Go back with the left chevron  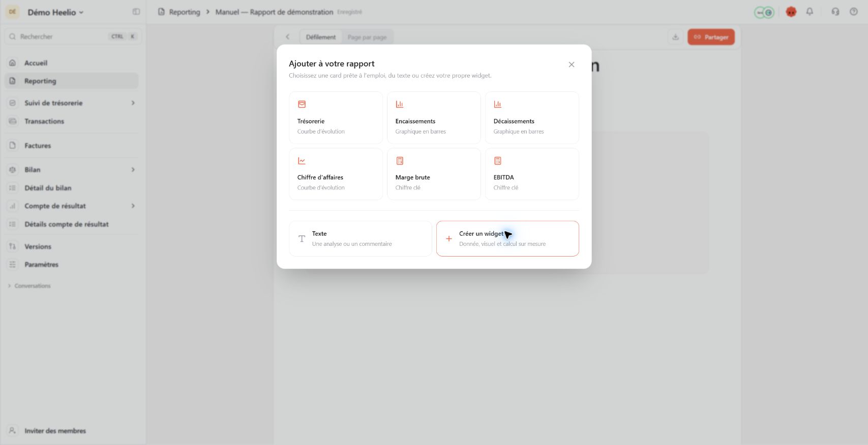(288, 37)
